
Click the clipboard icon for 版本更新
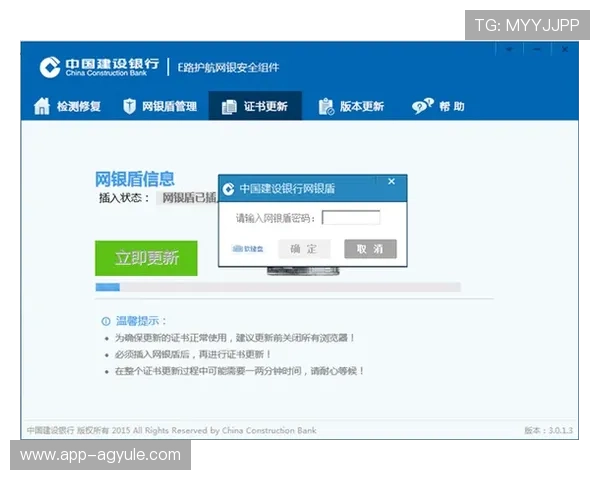tap(326, 106)
